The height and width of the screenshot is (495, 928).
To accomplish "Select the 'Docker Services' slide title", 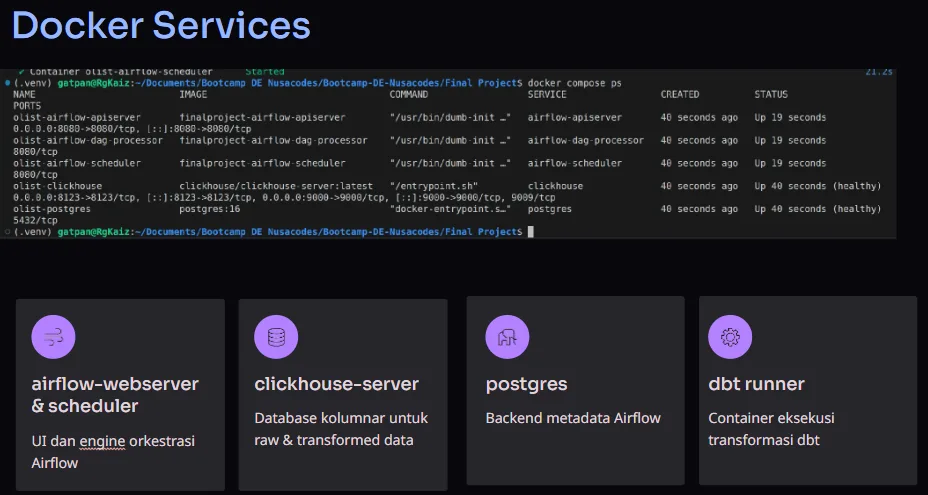I will 161,25.
